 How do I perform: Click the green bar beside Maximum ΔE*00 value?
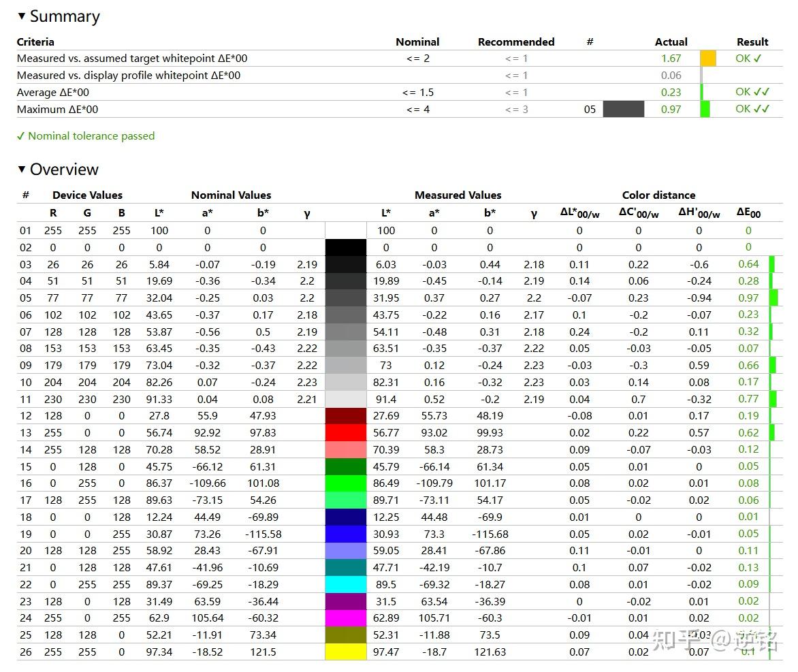pos(705,109)
